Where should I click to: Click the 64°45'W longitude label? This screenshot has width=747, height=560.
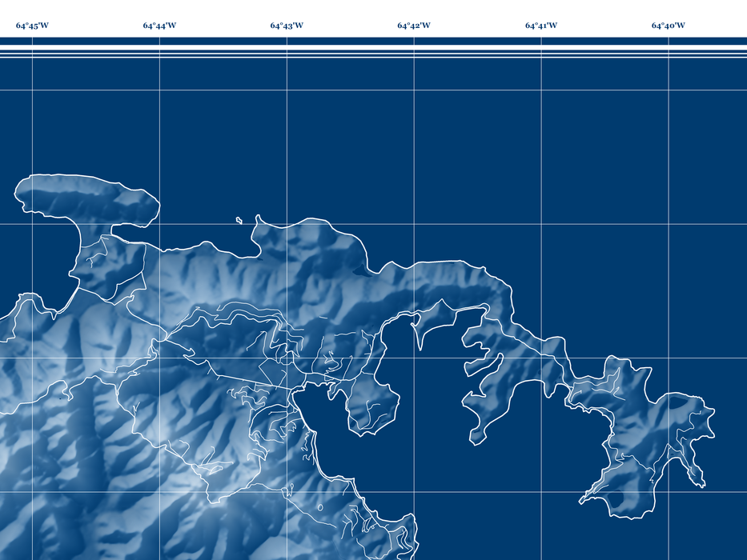[x=32, y=26]
